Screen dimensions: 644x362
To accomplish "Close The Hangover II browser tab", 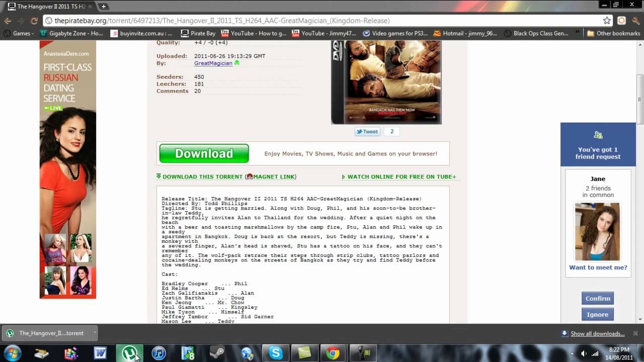I will (x=90, y=7).
